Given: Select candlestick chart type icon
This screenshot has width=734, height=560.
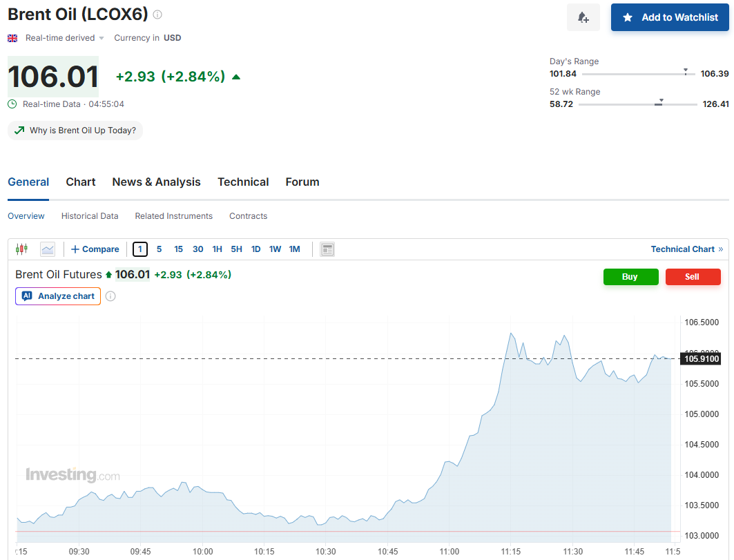Looking at the screenshot, I should coord(21,249).
